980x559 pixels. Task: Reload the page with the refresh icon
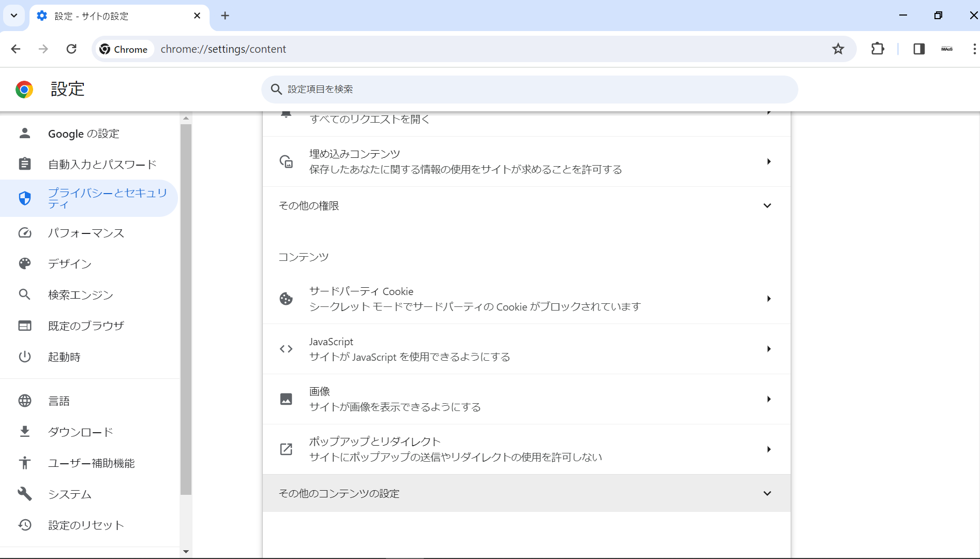71,49
